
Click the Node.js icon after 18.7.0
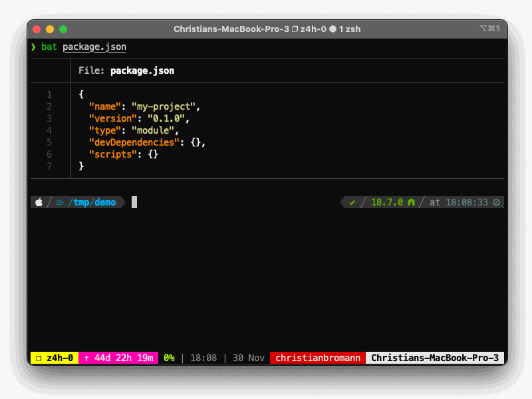(412, 202)
